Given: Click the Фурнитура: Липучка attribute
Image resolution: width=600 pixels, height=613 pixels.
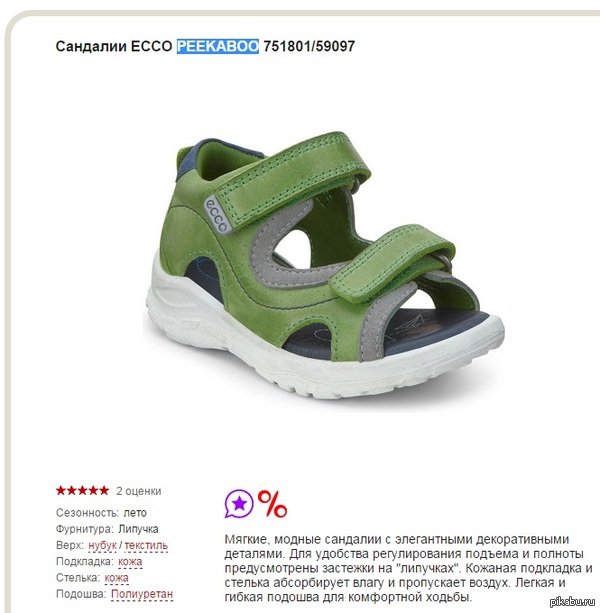Looking at the screenshot, I should pos(107,529).
